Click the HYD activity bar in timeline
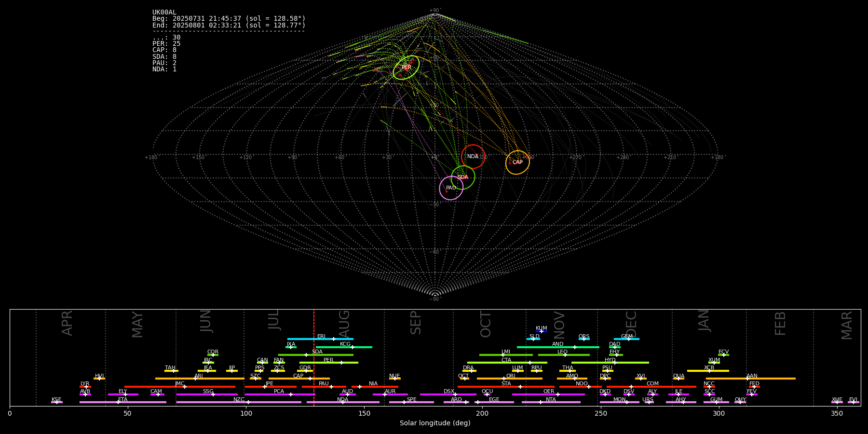The image size is (868, 434). [x=610, y=363]
